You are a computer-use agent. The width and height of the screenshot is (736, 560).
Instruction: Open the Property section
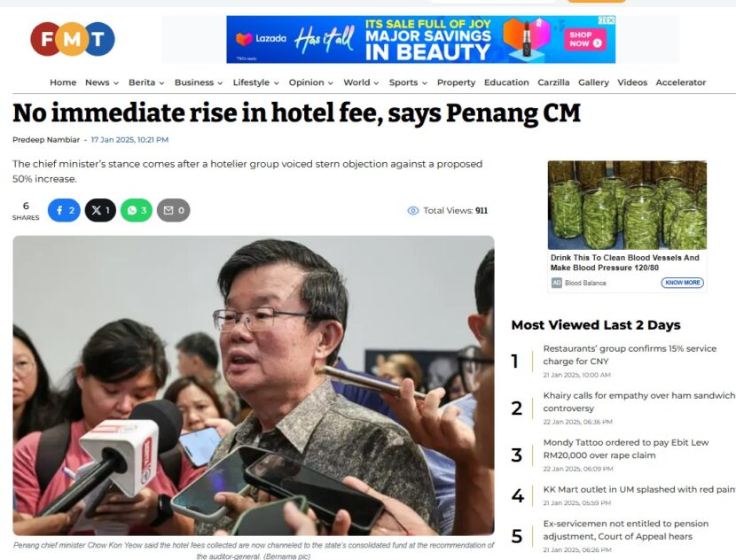pyautogui.click(x=457, y=82)
